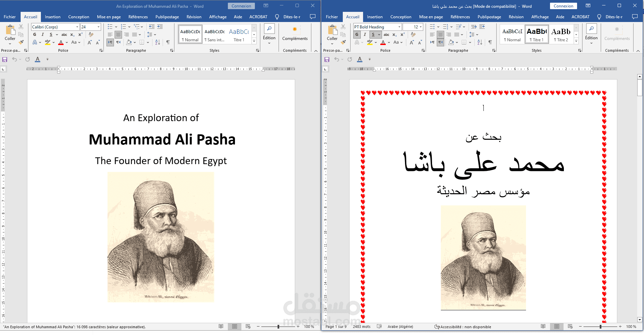Toggle left-to-right text direction in left window
644x335 pixels.
tap(110, 42)
